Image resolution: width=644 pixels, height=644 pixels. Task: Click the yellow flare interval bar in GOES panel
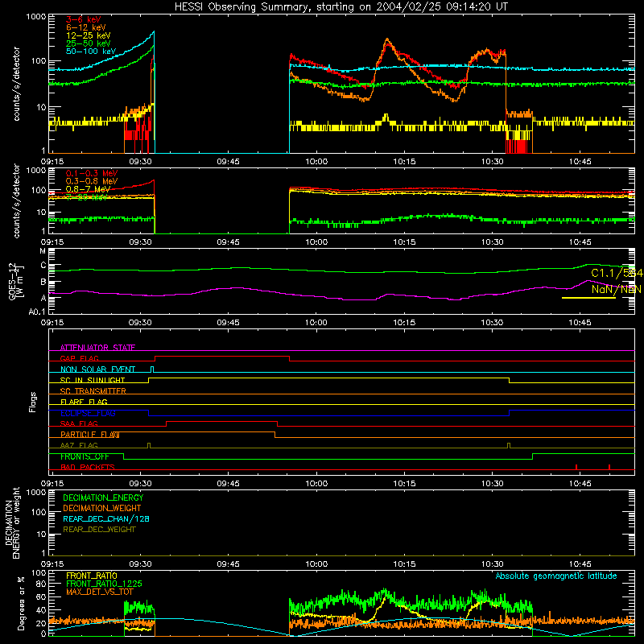[x=588, y=298]
